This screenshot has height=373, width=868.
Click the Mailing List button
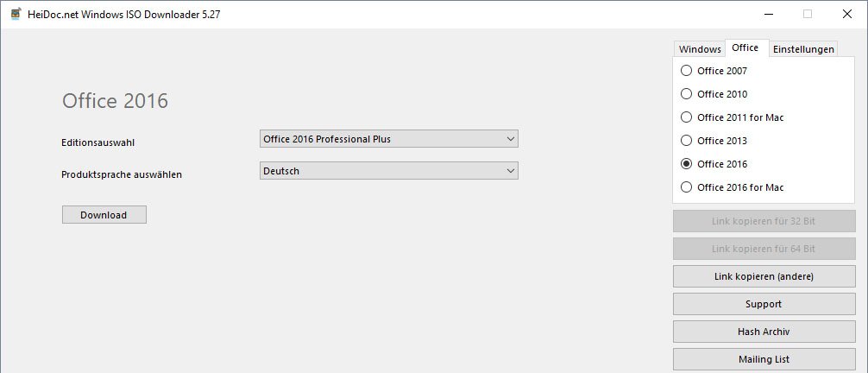764,359
